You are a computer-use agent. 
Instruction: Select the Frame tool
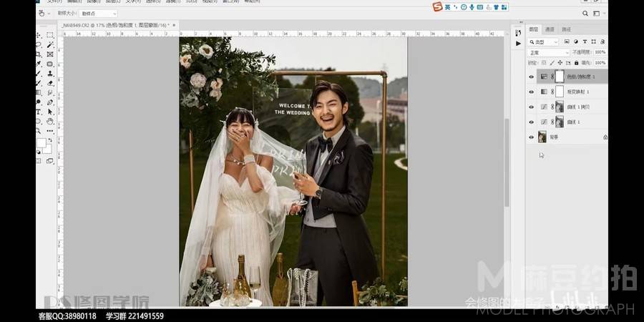50,54
